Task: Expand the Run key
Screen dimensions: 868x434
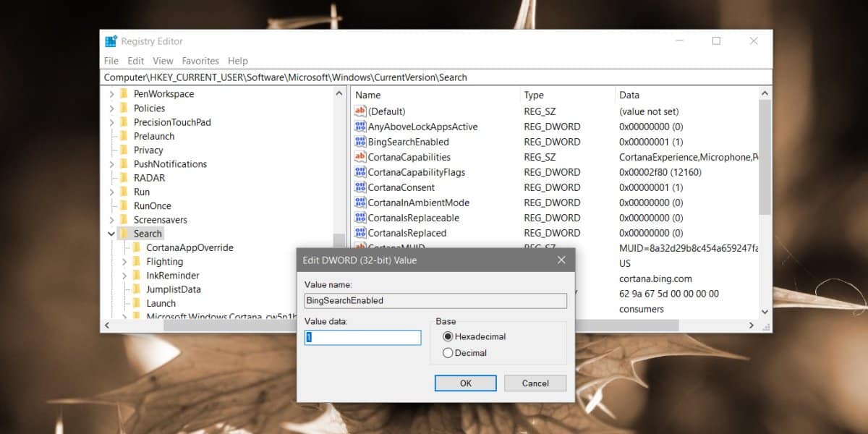Action: point(111,192)
